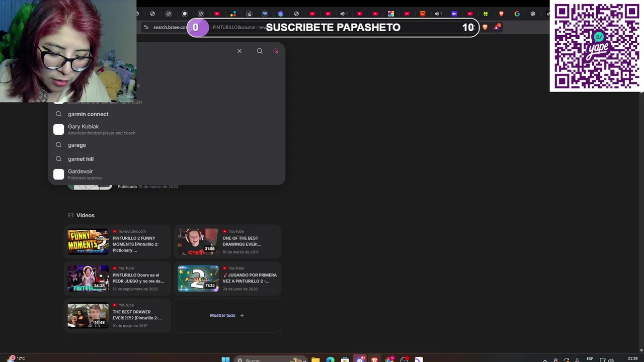Viewport: 644px width, 362px height.
Task: Open Discord from the taskbar
Action: [360, 359]
